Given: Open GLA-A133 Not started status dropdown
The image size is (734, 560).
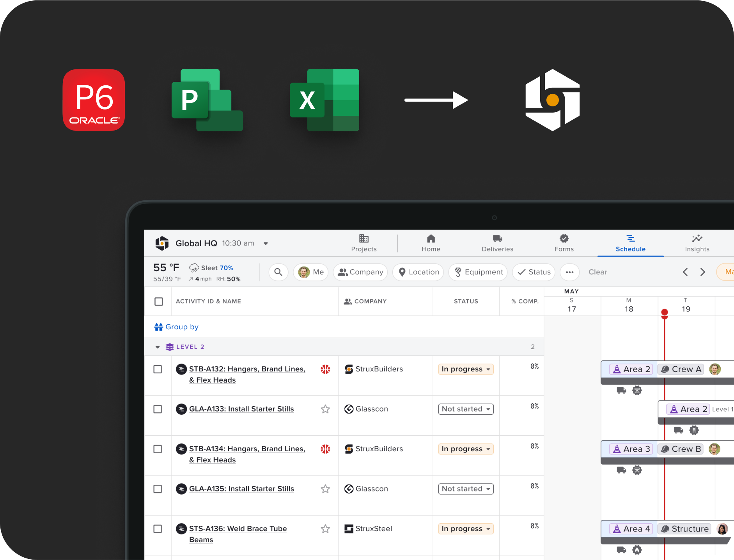Looking at the screenshot, I should coord(466,409).
